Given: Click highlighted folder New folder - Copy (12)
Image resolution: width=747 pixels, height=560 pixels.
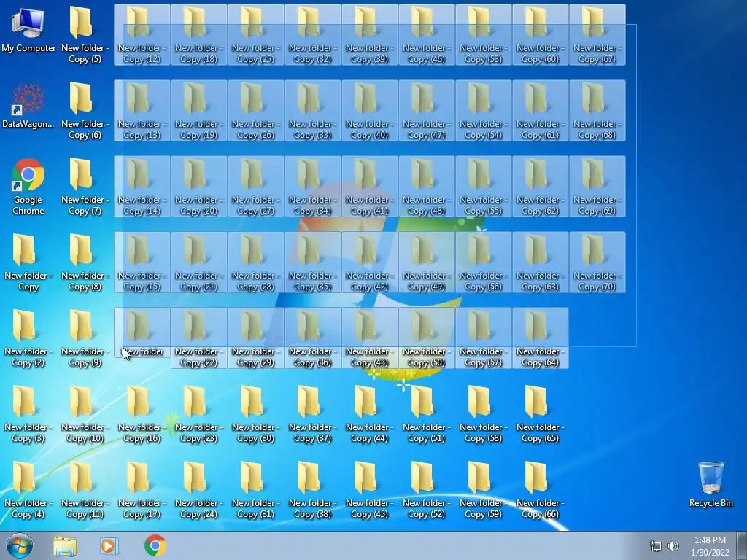Looking at the screenshot, I should click(142, 35).
